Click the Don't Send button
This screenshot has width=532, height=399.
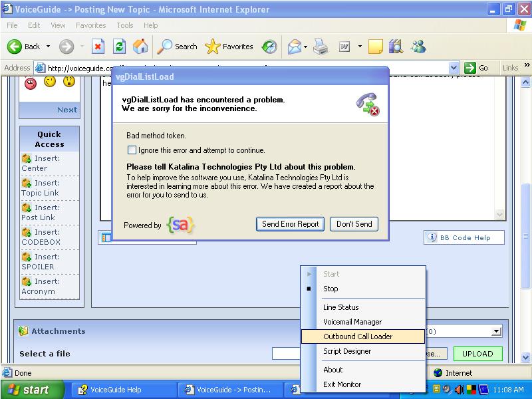pyautogui.click(x=354, y=224)
